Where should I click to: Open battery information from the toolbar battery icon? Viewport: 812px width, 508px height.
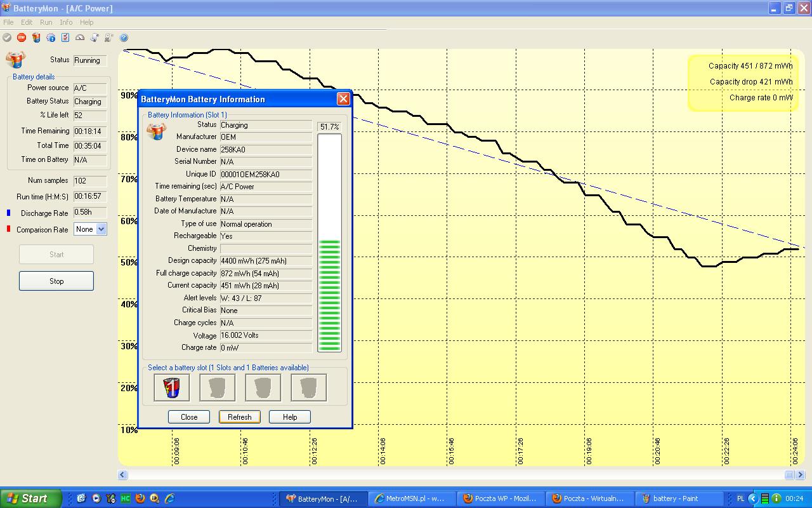click(36, 38)
